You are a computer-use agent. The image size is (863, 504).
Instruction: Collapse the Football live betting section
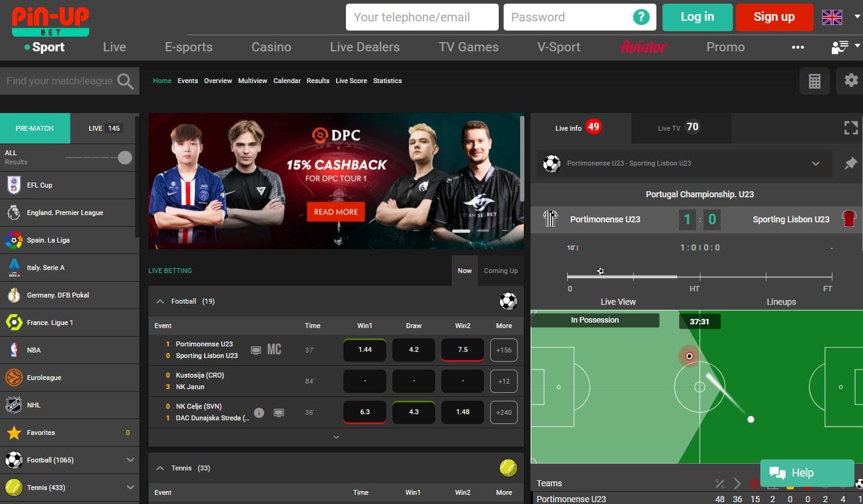coord(160,301)
